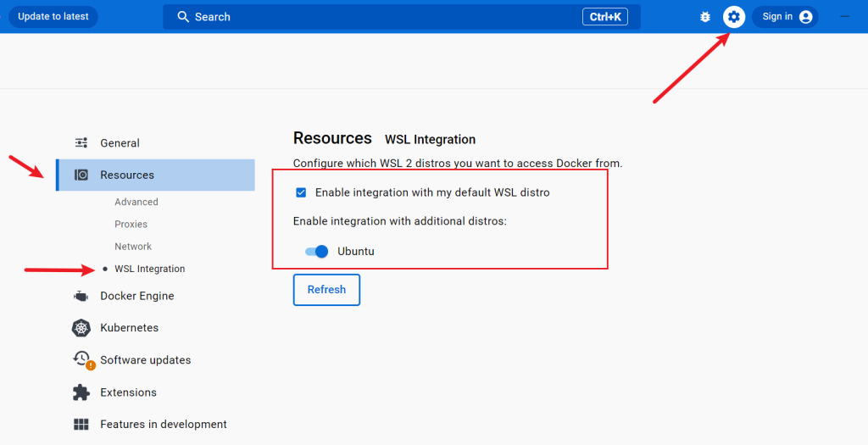
Task: Select the Proxies sub-section
Action: click(131, 225)
